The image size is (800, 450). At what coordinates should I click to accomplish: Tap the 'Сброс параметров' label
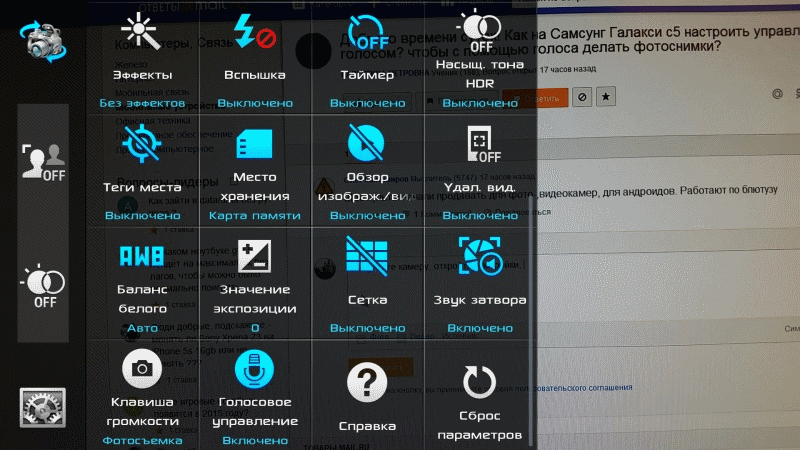coord(480,425)
